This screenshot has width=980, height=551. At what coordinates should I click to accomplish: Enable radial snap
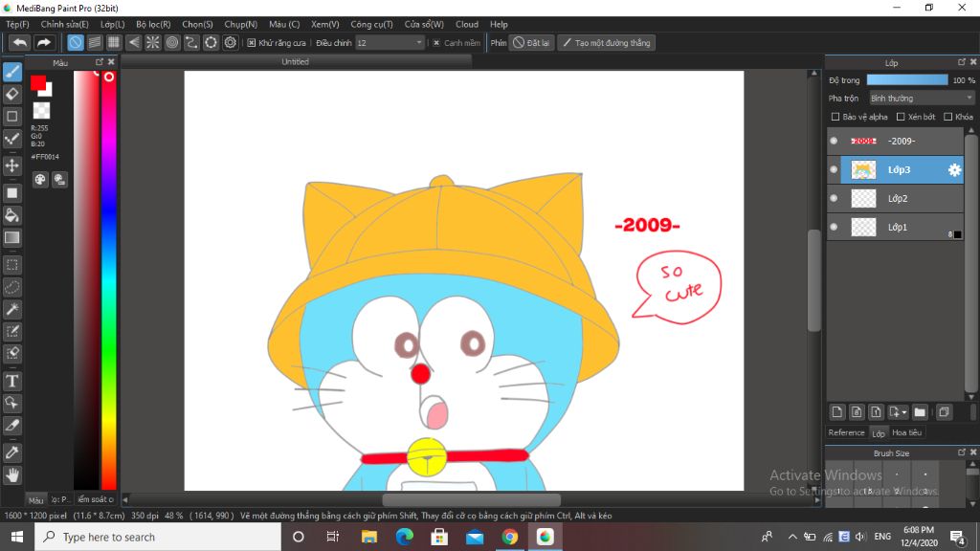[x=152, y=42]
